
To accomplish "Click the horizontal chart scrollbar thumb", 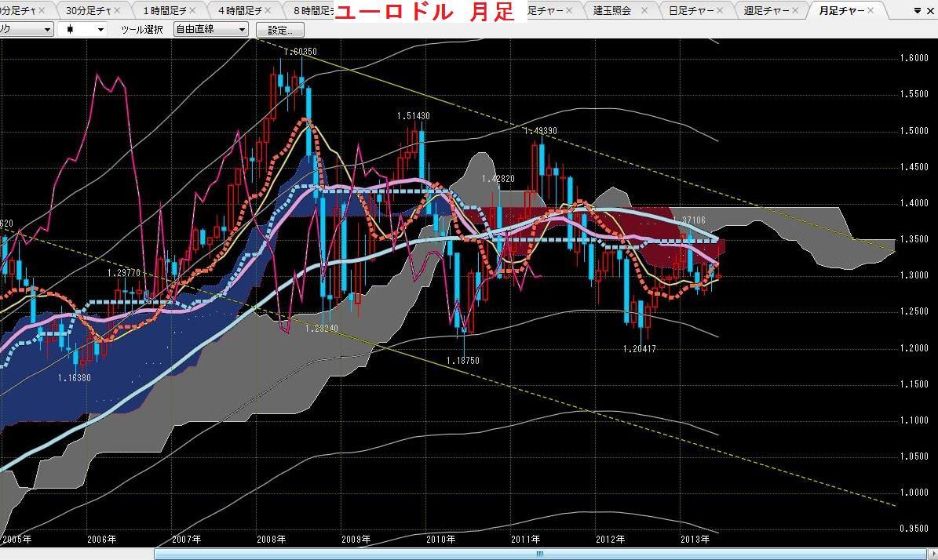I will (x=539, y=554).
